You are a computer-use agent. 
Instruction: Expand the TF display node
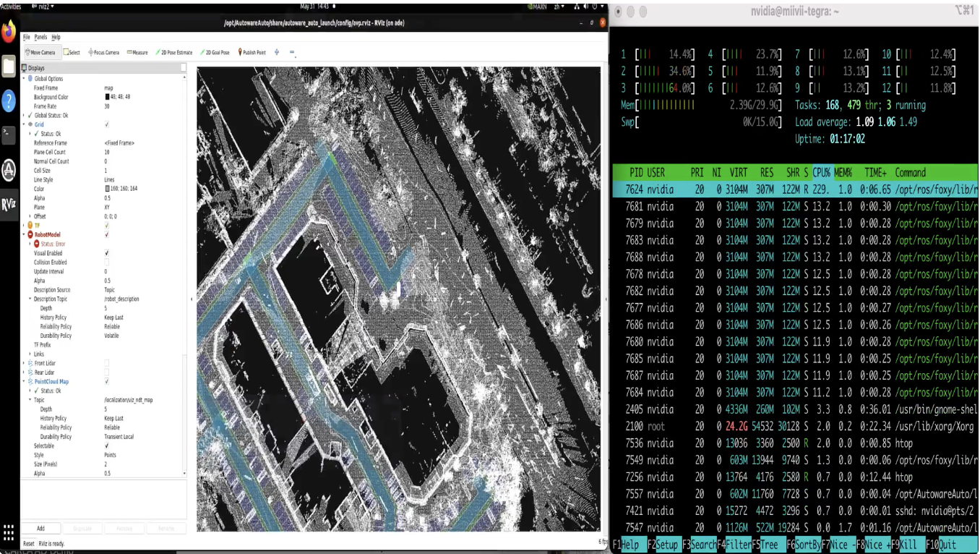click(24, 226)
